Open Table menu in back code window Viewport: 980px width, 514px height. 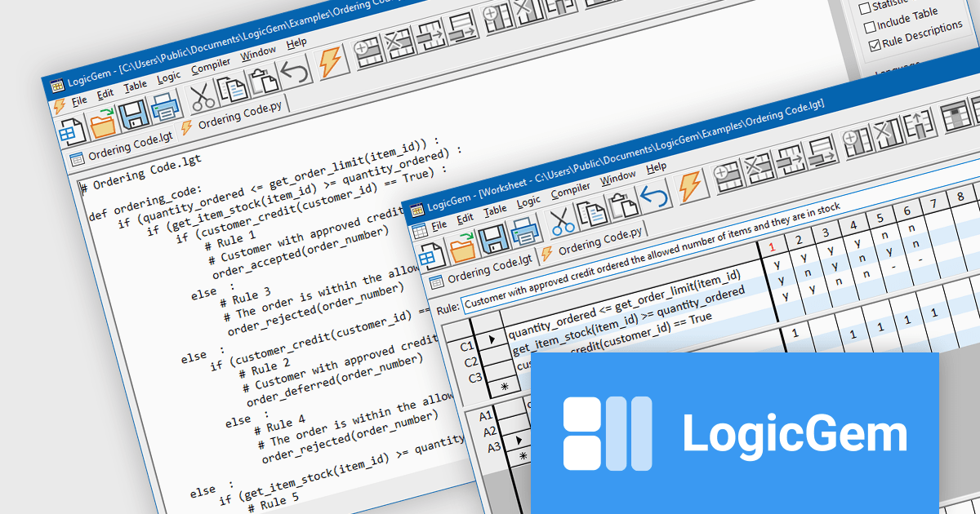[x=136, y=85]
